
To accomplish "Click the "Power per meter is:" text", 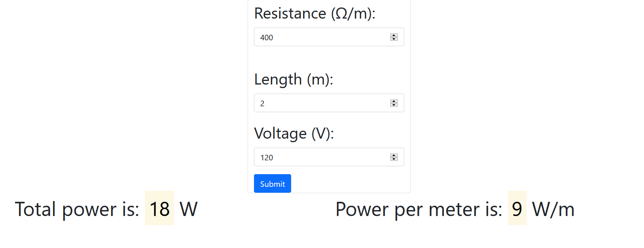I will [419, 209].
